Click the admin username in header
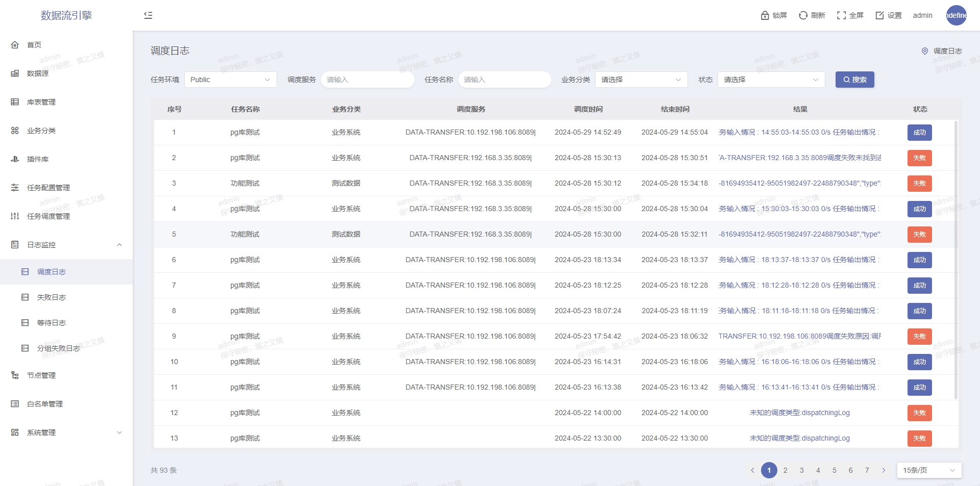Viewport: 980px width, 486px height. pos(923,15)
